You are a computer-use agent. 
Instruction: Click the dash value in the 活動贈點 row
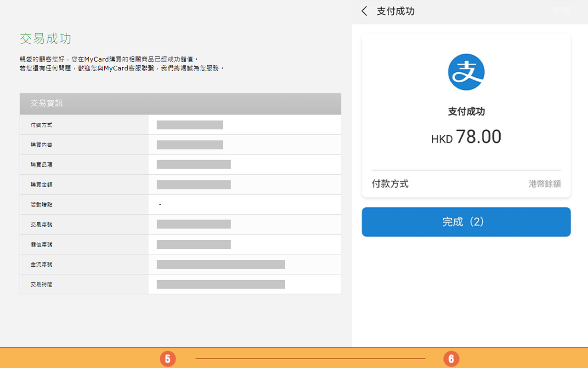coord(160,204)
